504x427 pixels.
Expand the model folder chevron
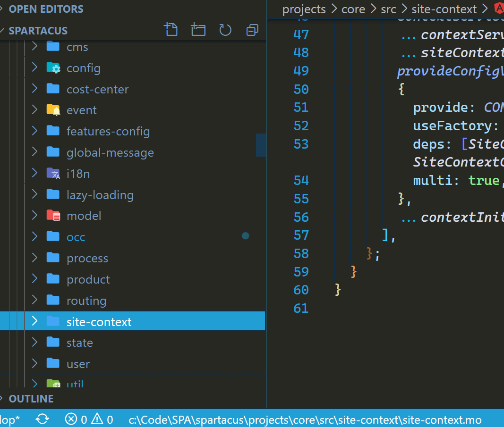[x=34, y=216]
